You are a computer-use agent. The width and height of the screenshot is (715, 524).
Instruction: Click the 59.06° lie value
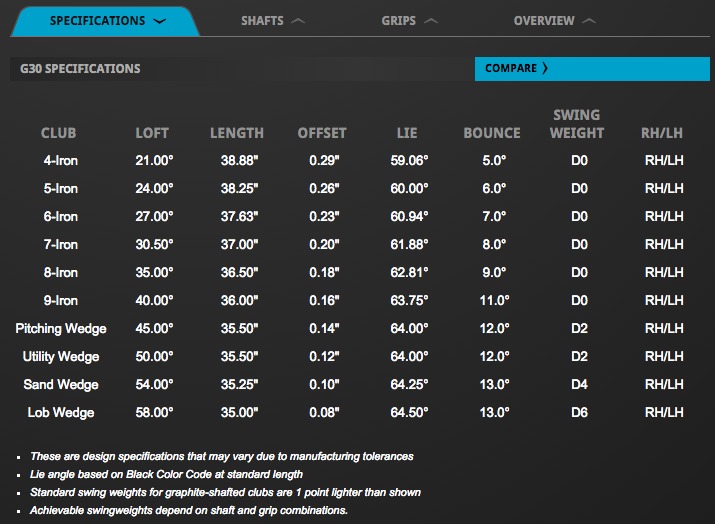409,161
